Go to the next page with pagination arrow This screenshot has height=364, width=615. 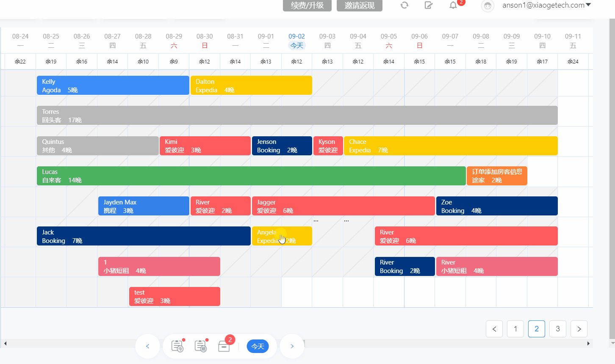coord(579,329)
